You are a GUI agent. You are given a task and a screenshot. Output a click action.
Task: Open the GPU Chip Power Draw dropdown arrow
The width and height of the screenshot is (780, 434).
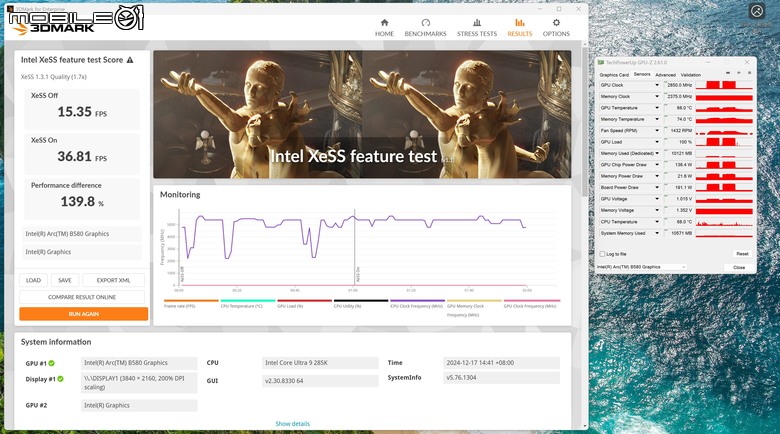[657, 165]
